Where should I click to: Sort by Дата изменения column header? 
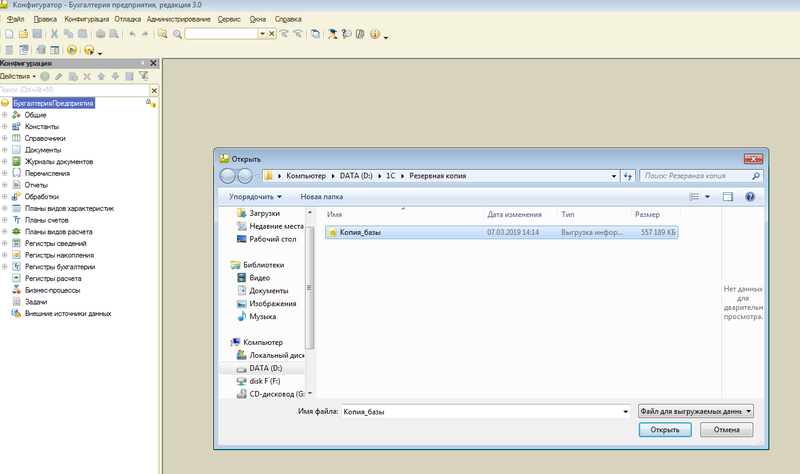(x=514, y=214)
